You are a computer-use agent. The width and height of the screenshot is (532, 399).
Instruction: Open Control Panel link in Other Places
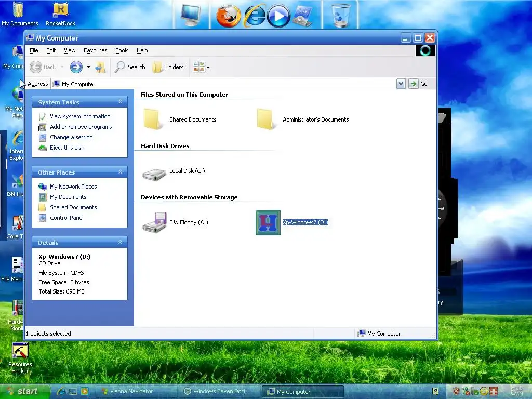pyautogui.click(x=66, y=218)
